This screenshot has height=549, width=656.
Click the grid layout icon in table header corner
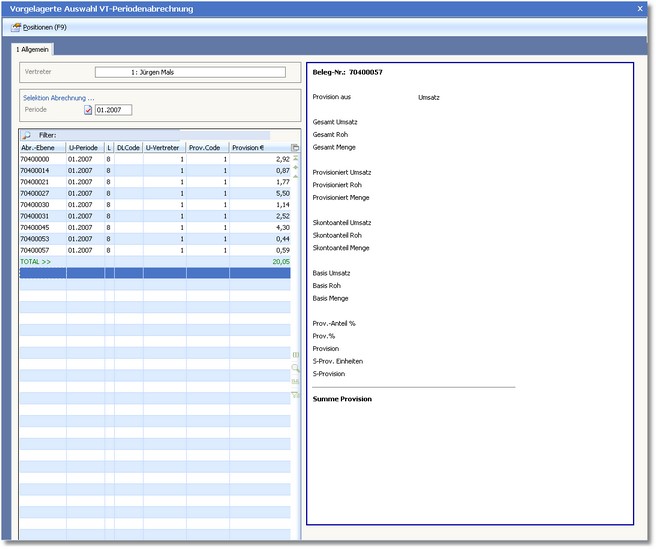(x=295, y=147)
